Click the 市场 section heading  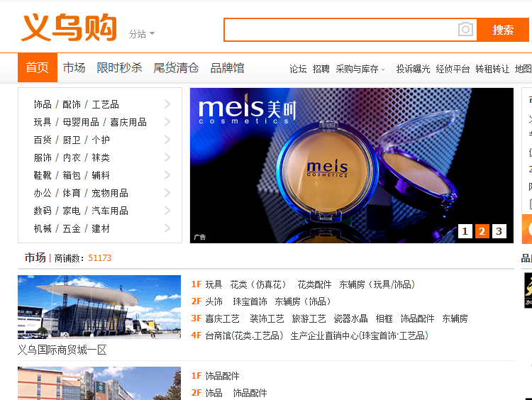pyautogui.click(x=35, y=258)
